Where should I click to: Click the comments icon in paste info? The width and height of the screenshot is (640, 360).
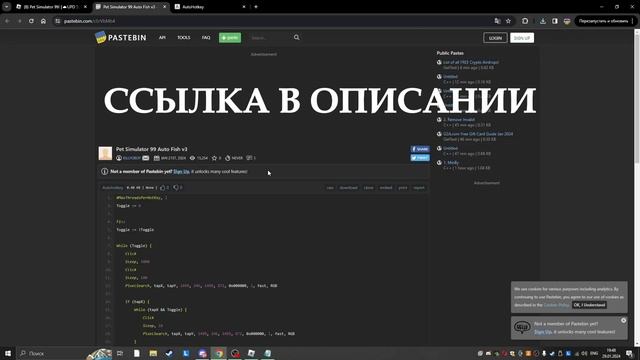(x=249, y=158)
